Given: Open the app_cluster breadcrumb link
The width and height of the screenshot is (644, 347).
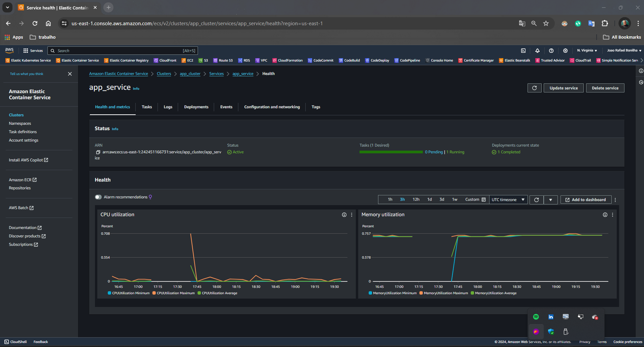Looking at the screenshot, I should tap(190, 74).
